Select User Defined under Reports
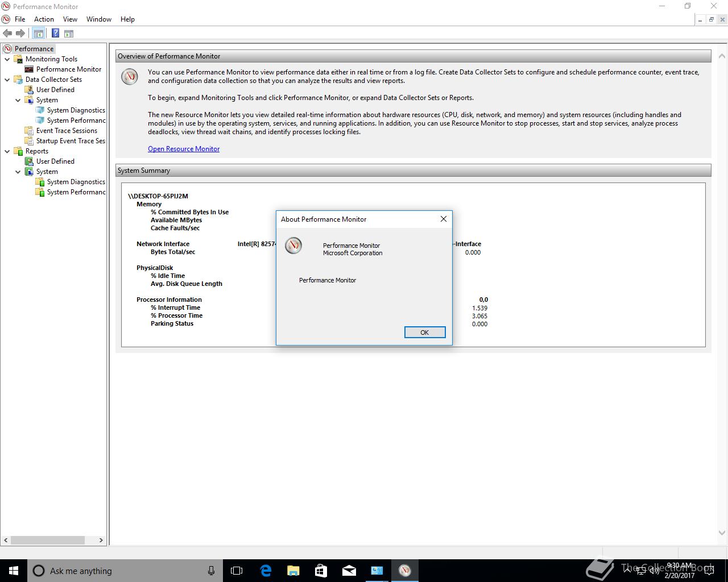The image size is (728, 582). coord(55,161)
